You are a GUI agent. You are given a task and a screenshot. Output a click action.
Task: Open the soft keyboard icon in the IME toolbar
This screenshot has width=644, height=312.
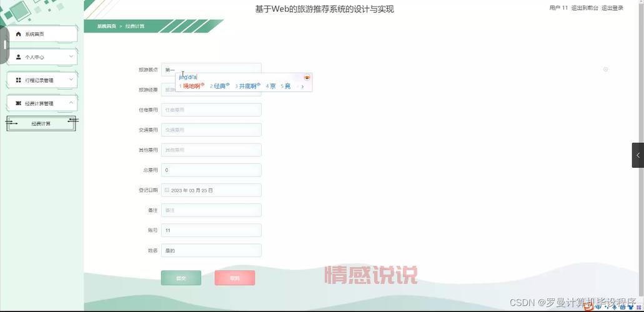623,307
